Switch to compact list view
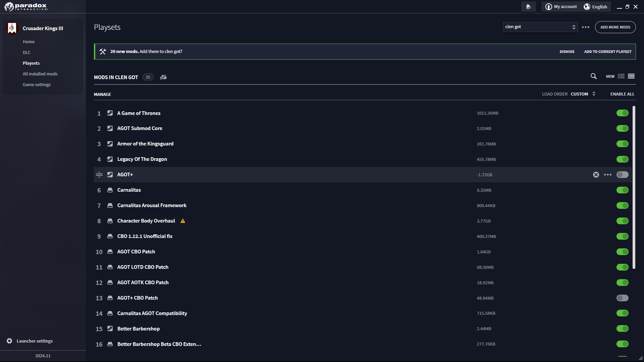This screenshot has width=644, height=362. coord(631,76)
